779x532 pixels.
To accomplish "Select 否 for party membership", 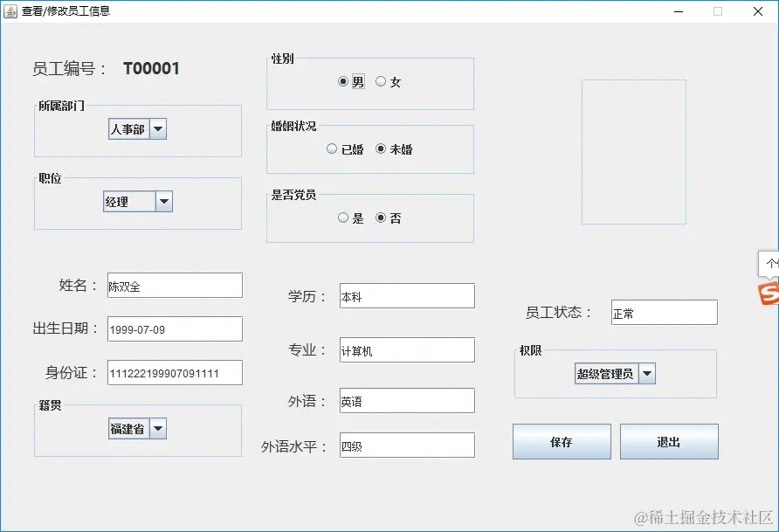I will (381, 218).
